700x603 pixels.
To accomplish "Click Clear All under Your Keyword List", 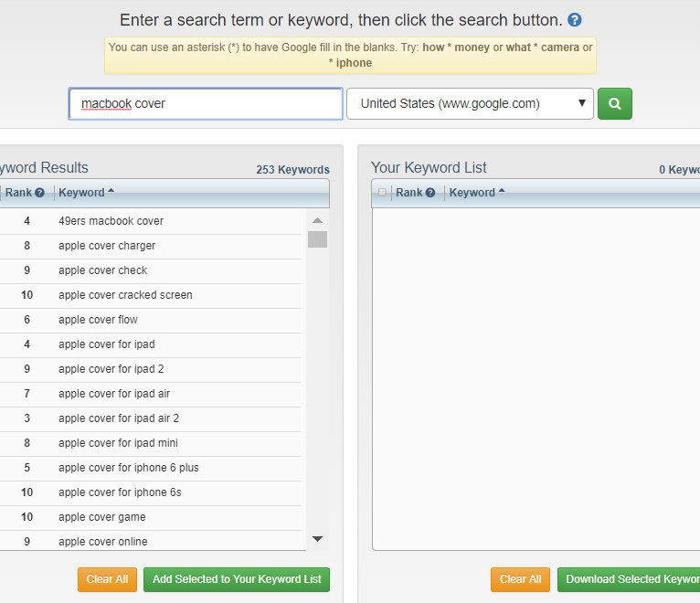I will (520, 579).
